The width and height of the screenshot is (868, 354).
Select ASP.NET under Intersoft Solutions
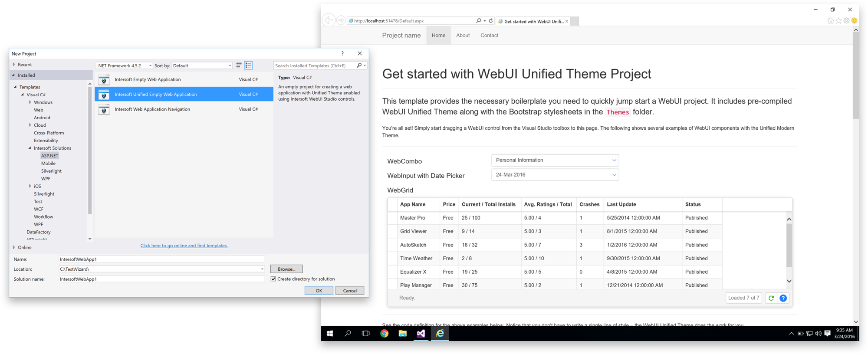point(49,156)
